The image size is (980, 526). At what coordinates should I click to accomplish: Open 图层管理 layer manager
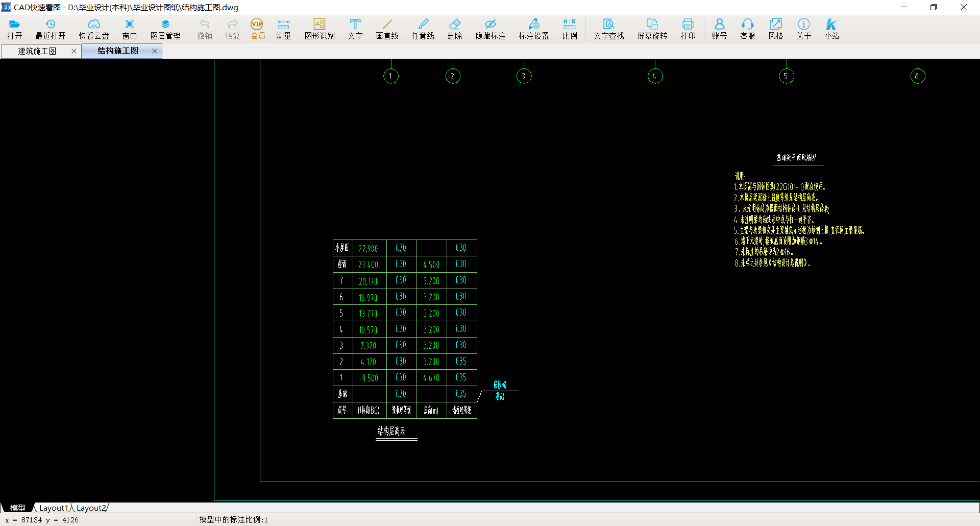(x=165, y=29)
